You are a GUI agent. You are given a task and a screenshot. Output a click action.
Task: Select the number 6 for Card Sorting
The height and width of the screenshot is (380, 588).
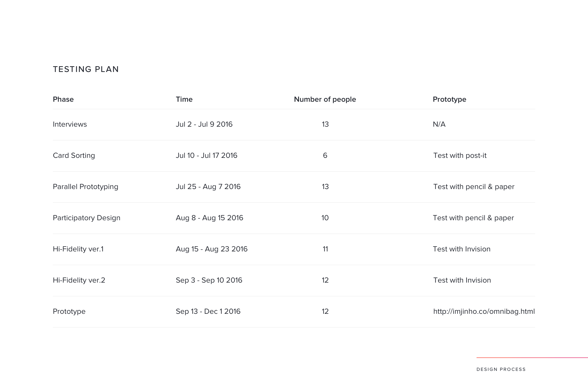(x=325, y=155)
